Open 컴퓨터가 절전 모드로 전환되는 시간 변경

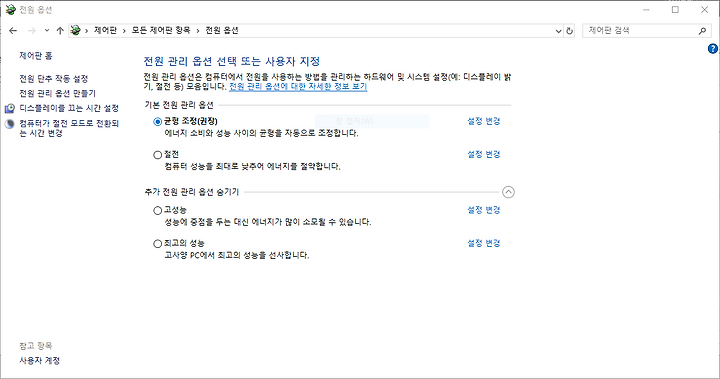coord(69,128)
